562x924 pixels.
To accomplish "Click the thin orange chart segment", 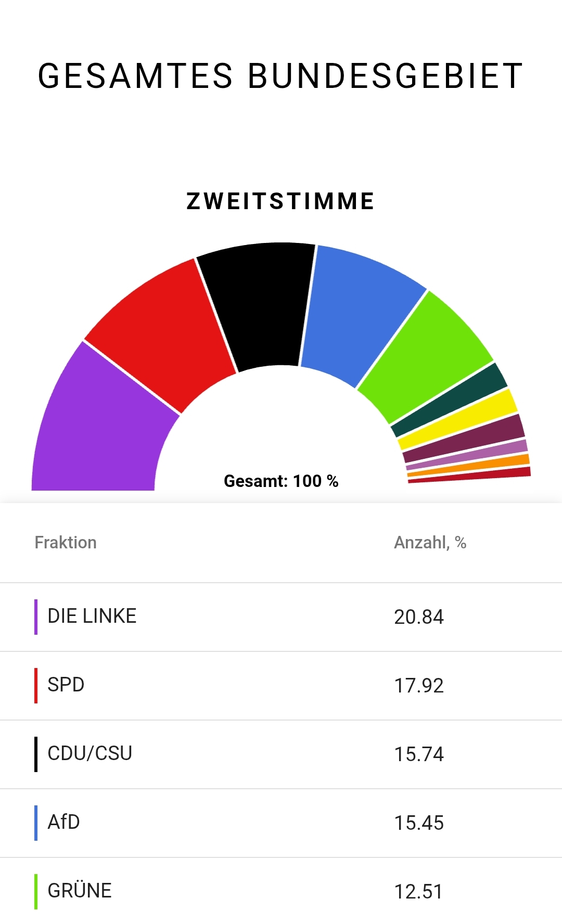I will pos(471,467).
